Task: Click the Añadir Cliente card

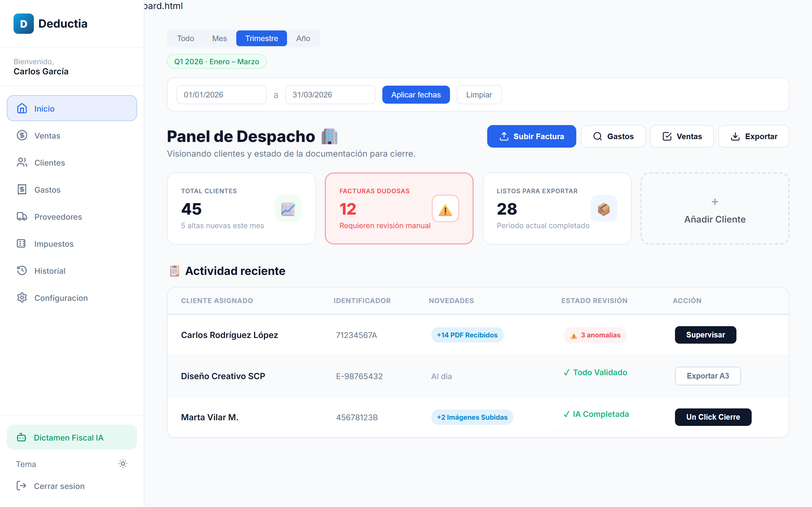Action: click(x=714, y=208)
